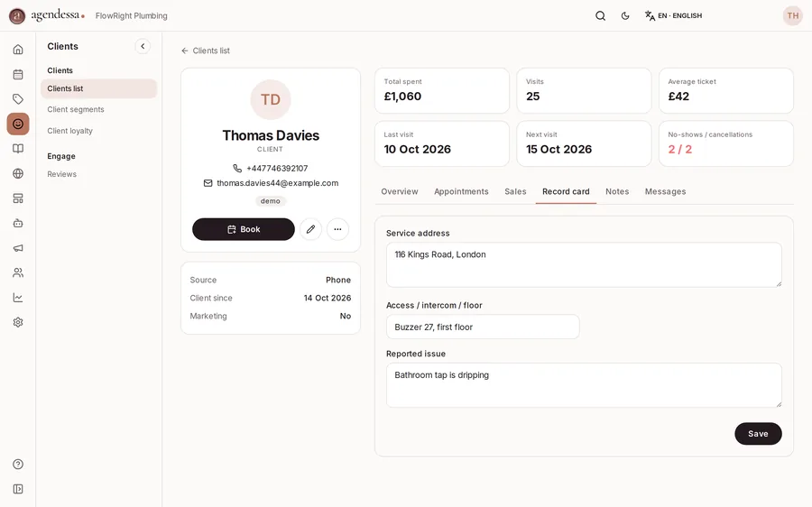Click the agendessa logo
The width and height of the screenshot is (812, 507).
(47, 15)
